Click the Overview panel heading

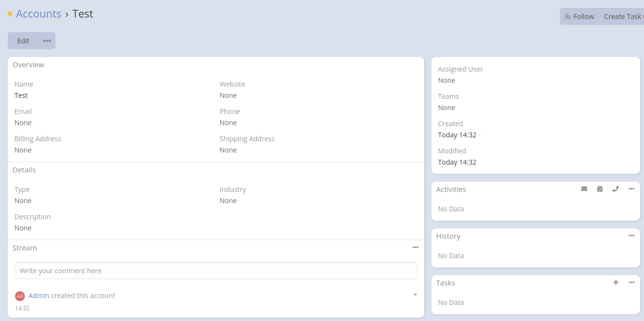28,65
